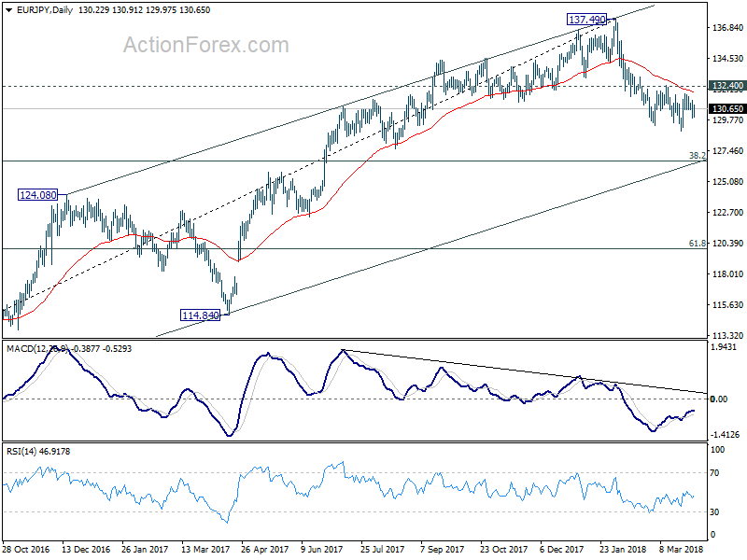The width and height of the screenshot is (747, 560).
Task: Select the RSI(14) 46.9178 indicator label
Action: [38, 452]
